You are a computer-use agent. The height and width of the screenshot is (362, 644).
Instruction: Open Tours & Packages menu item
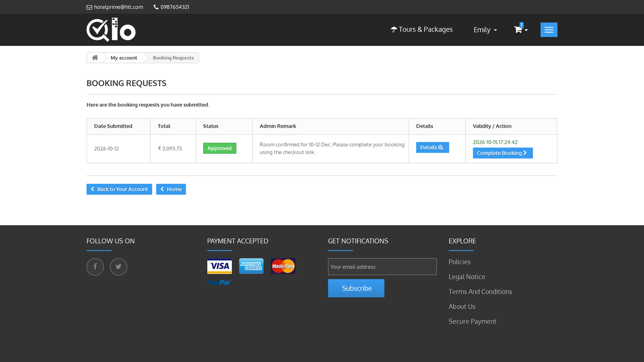point(422,29)
